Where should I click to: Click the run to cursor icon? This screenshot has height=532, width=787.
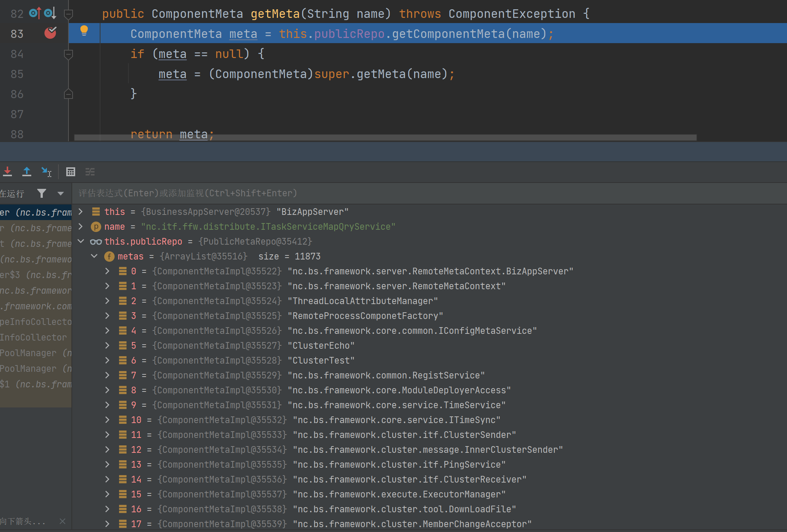47,172
